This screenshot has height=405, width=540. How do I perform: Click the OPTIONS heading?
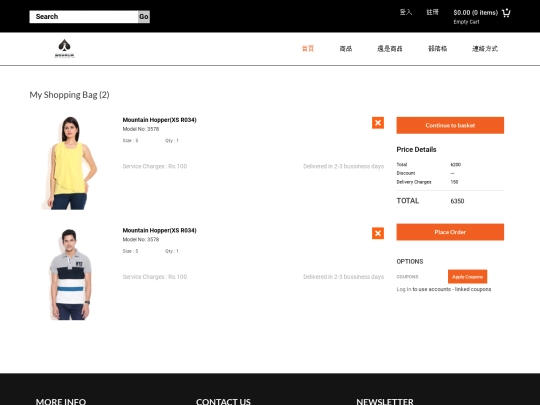click(410, 261)
